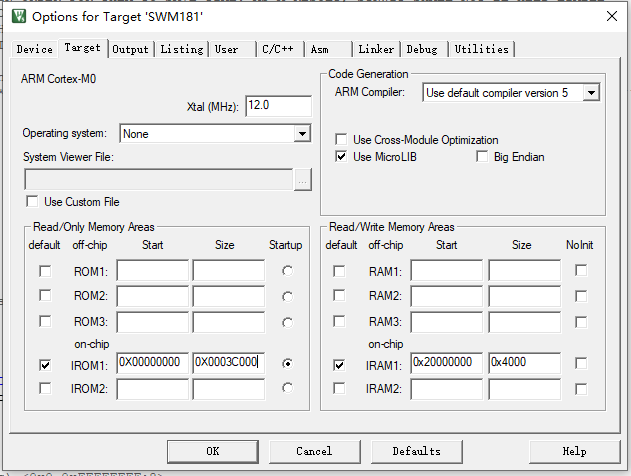Click the Defaults button
The height and width of the screenshot is (476, 631).
tap(417, 451)
